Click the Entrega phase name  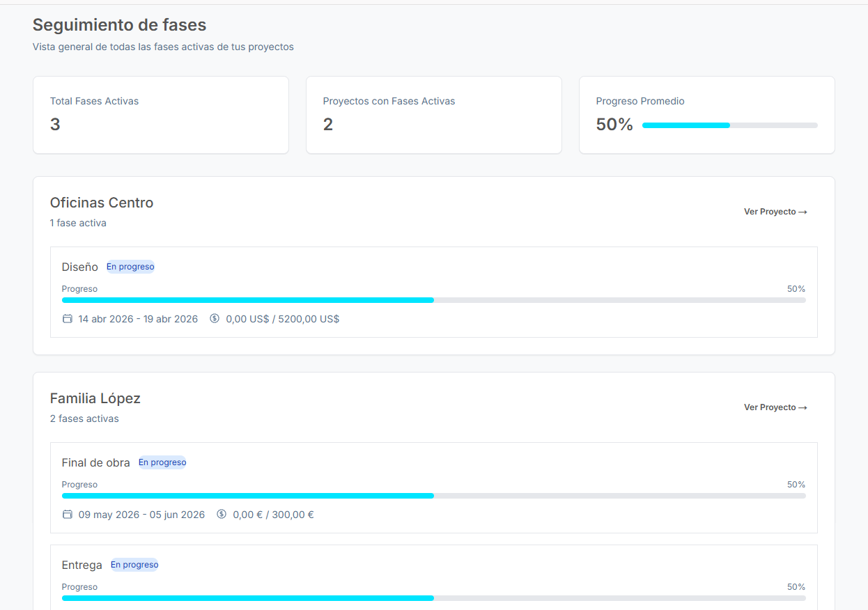click(82, 565)
